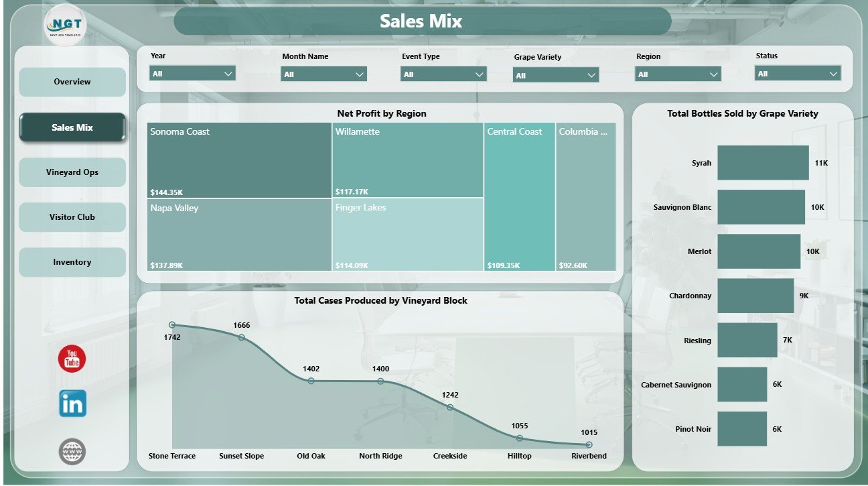Click the Syrah bar
Image resolution: width=868 pixels, height=486 pixels.
pos(763,163)
